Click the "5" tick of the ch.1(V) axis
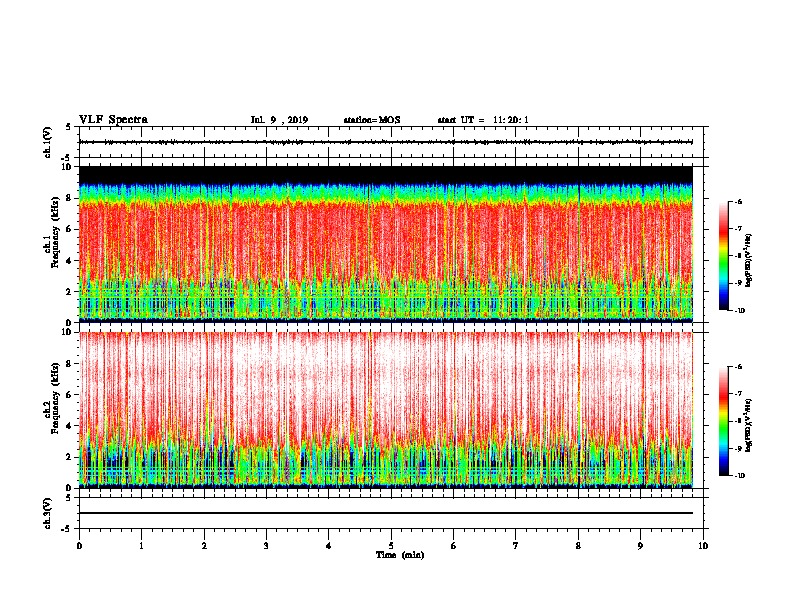Viewport: 792px width, 612px height. [x=69, y=127]
